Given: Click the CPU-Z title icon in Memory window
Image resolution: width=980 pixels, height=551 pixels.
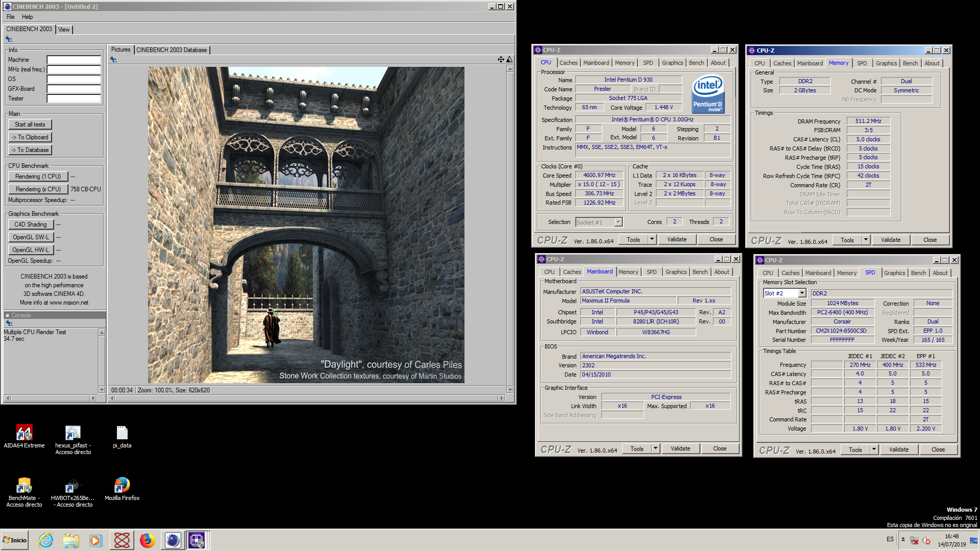Looking at the screenshot, I should pos(752,51).
